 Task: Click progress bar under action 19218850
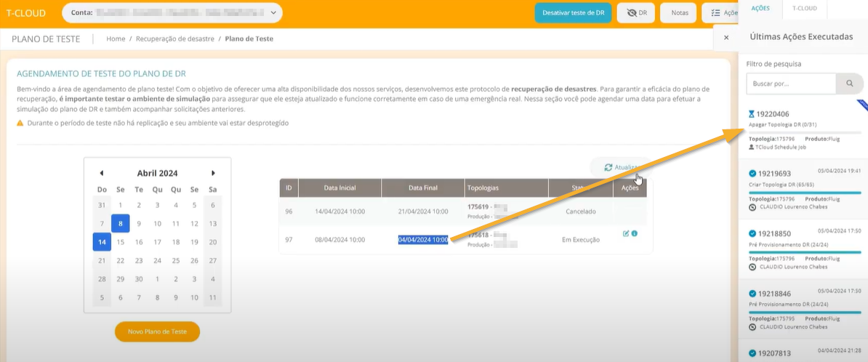805,252
